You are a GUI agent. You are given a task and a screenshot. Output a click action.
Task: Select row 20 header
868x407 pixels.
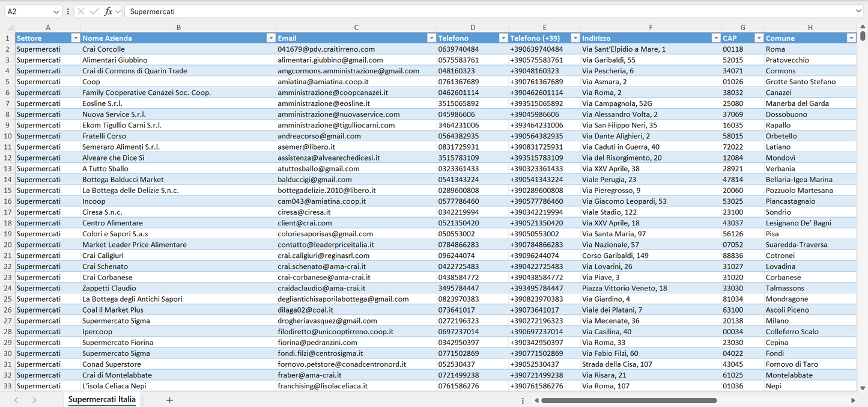pyautogui.click(x=8, y=245)
